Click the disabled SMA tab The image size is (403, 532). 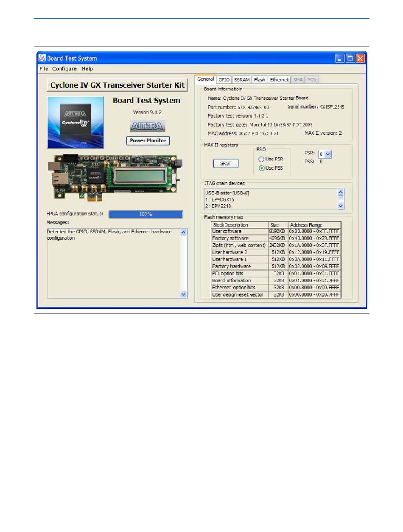[x=298, y=80]
